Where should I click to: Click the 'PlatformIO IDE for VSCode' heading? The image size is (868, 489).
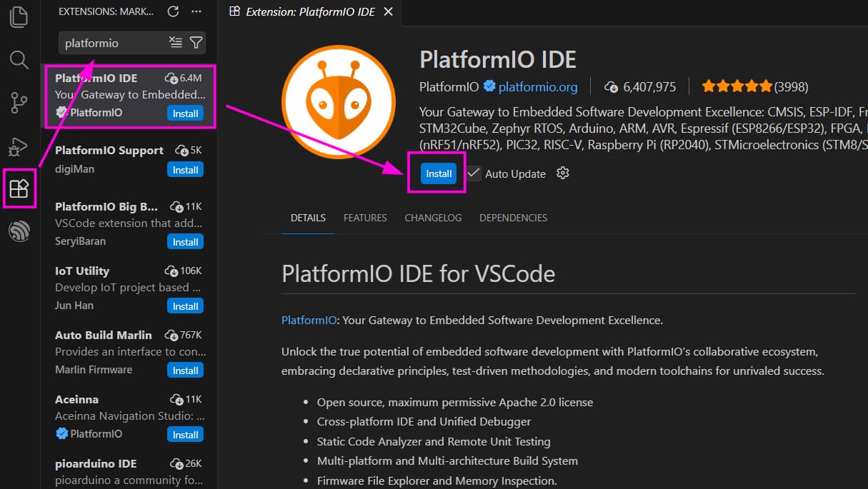[419, 273]
